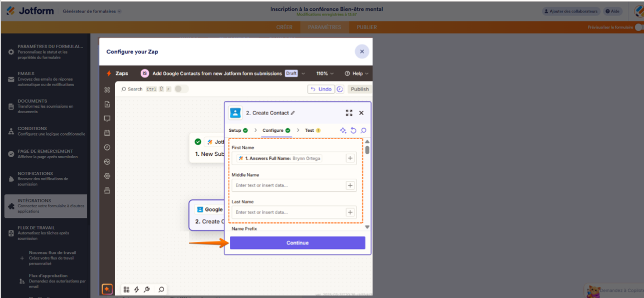Switch to the Test tab

[x=312, y=130]
